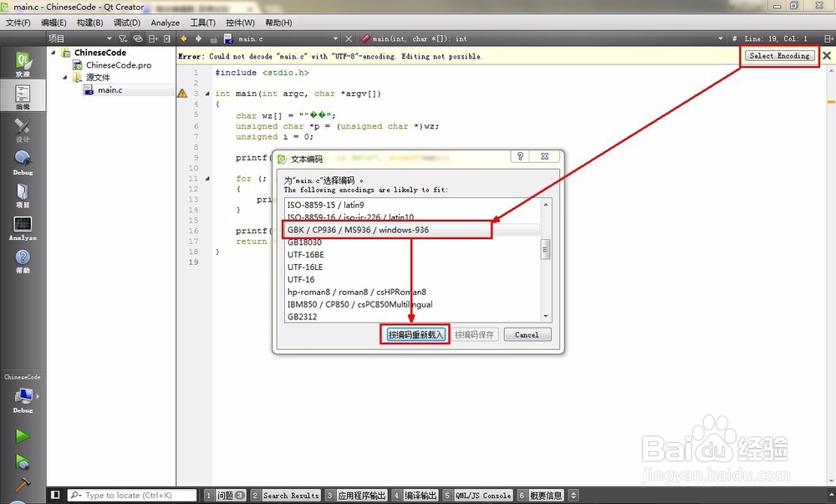Viewport: 836px width, 504px height.
Task: Click the save with encoding button
Action: coord(474,334)
